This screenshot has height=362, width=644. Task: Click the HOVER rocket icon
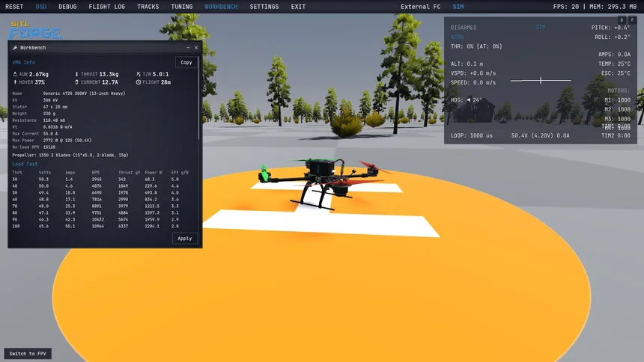15,82
